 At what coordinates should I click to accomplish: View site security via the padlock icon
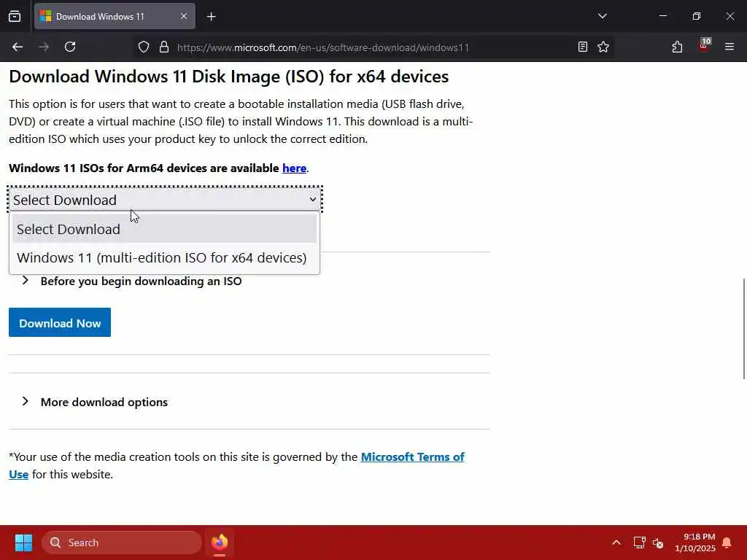164,47
